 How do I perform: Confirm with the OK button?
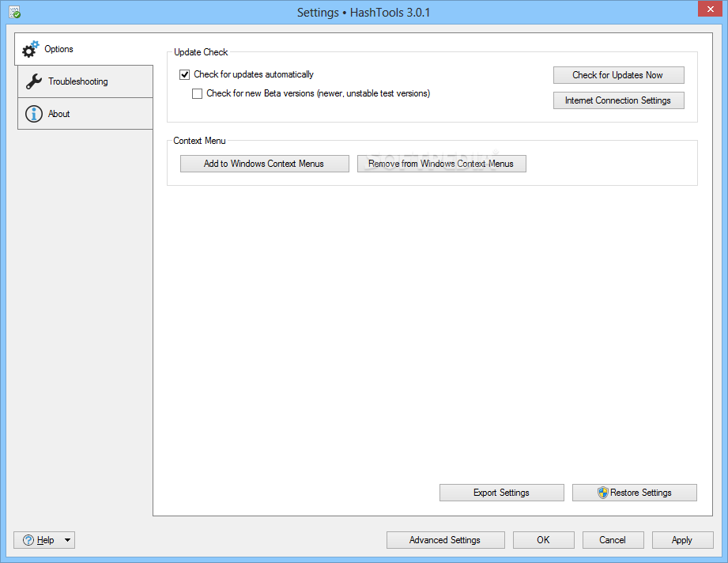click(544, 540)
